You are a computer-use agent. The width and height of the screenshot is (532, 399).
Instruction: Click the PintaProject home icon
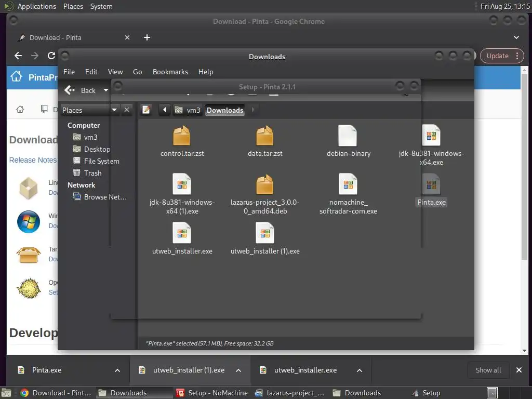(x=16, y=77)
